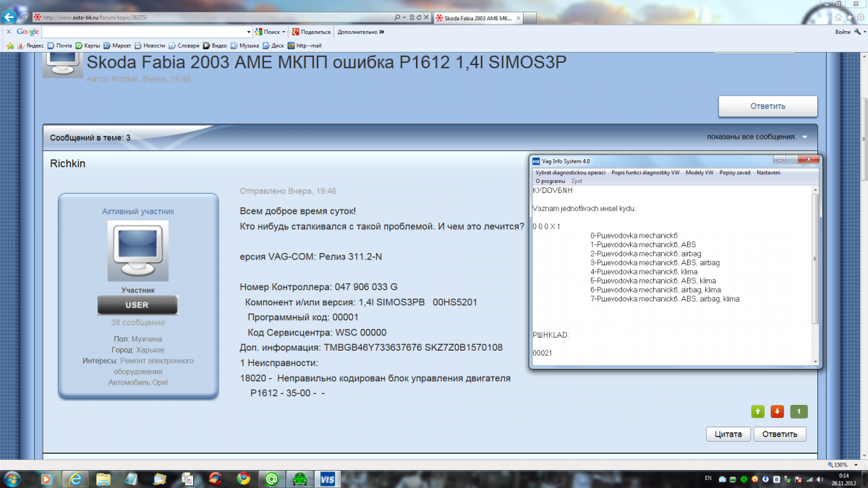Open Vybrat diagnostickou operaci menu in Vag Info

point(570,173)
